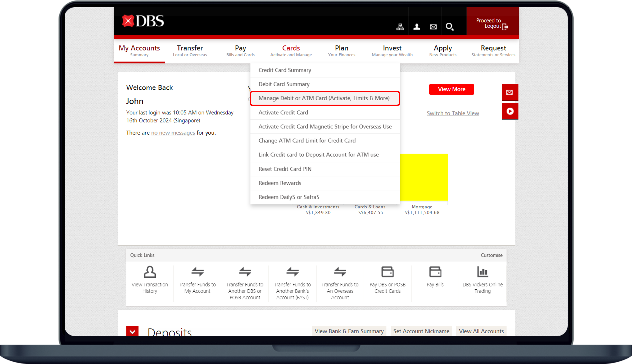This screenshot has height=364, width=632.
Task: Click the Transfer Funds to My Account icon
Action: coord(197,272)
